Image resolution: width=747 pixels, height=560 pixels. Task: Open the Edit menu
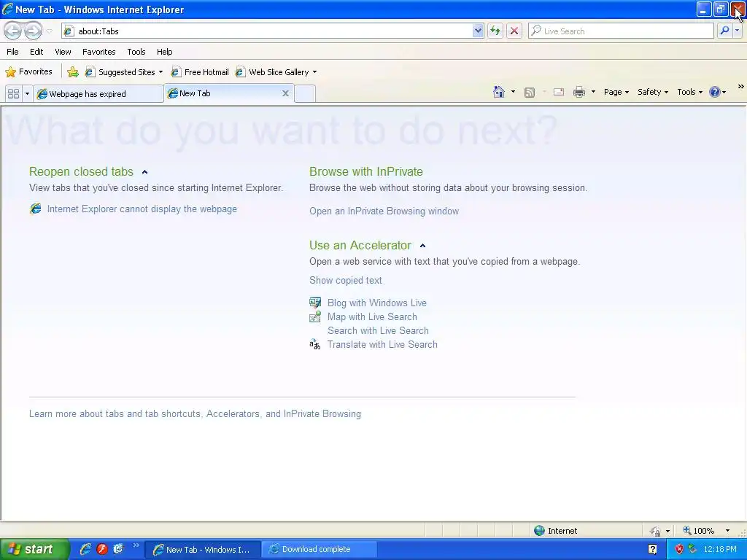(36, 52)
